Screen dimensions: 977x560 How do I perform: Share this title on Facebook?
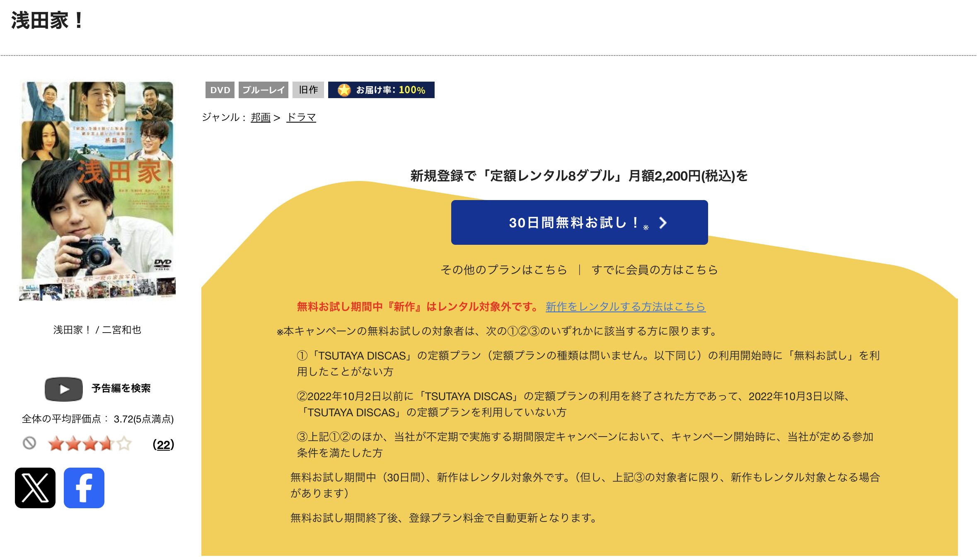[84, 488]
